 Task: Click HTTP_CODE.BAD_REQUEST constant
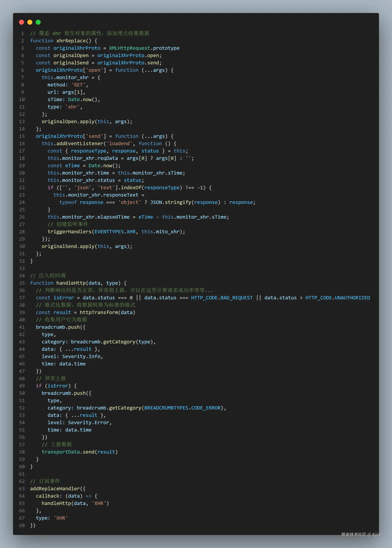(222, 298)
